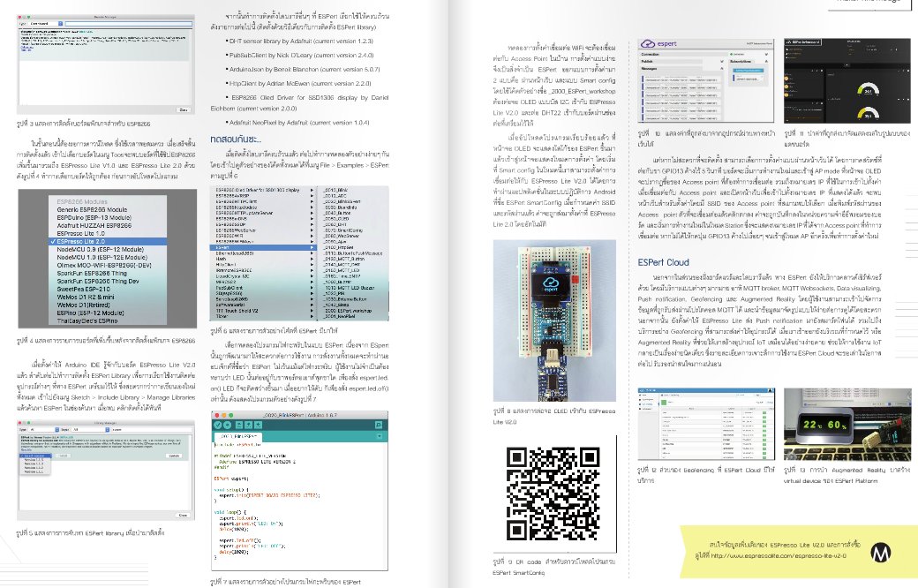This screenshot has height=588, width=918.
Task: Choose Generic ESP8266 Module board
Action: coord(108,209)
